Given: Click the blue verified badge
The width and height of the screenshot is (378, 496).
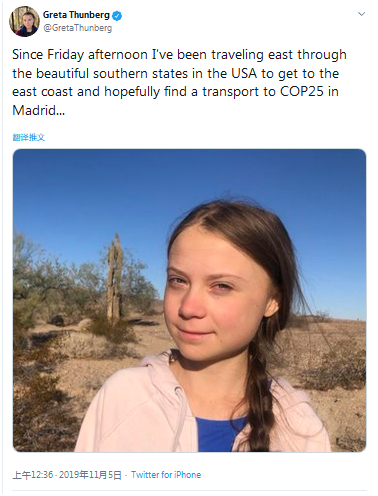Looking at the screenshot, I should click(x=117, y=15).
